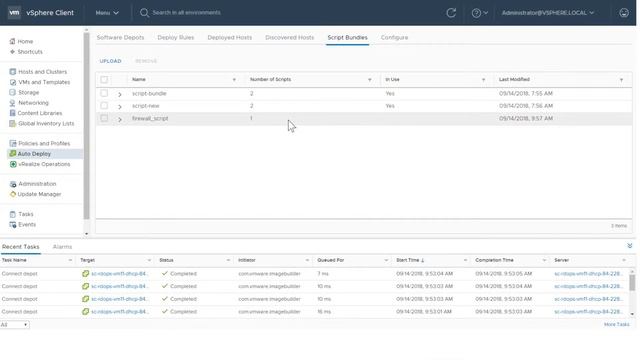Viewport: 640px width, 360px height.
Task: Click the Tasks icon in sidebar
Action: [13, 214]
